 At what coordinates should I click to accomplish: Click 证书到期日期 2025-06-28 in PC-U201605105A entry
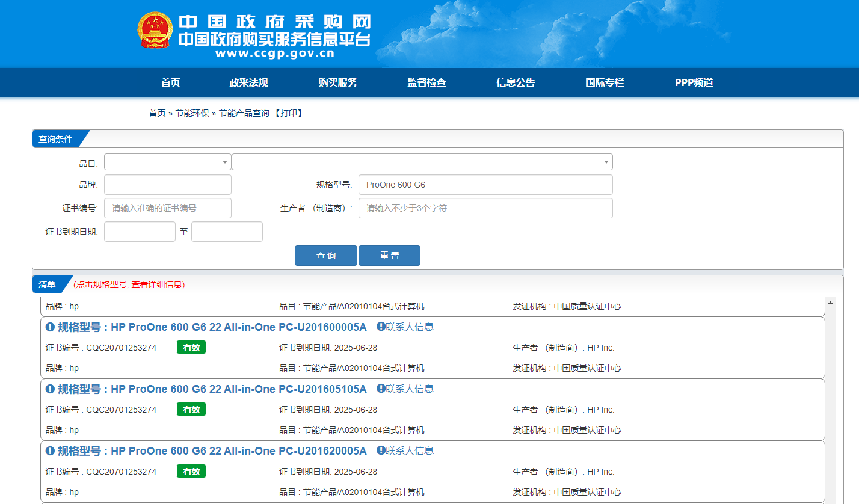328,410
